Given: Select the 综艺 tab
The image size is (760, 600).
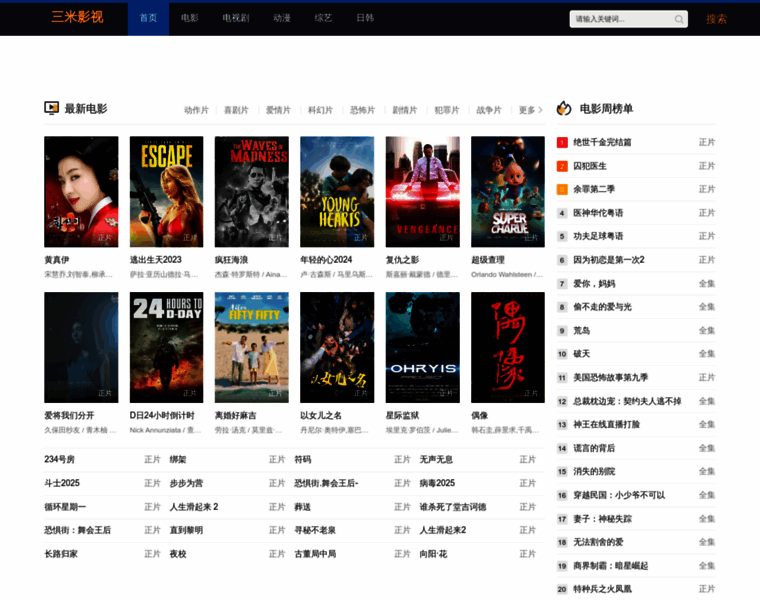Looking at the screenshot, I should click(x=323, y=18).
